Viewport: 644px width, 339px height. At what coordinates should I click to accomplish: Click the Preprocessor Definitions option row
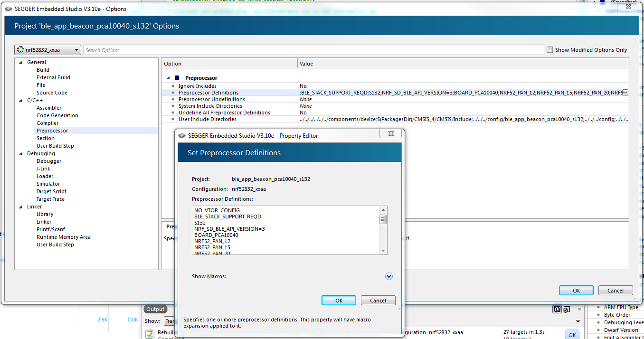pos(395,93)
